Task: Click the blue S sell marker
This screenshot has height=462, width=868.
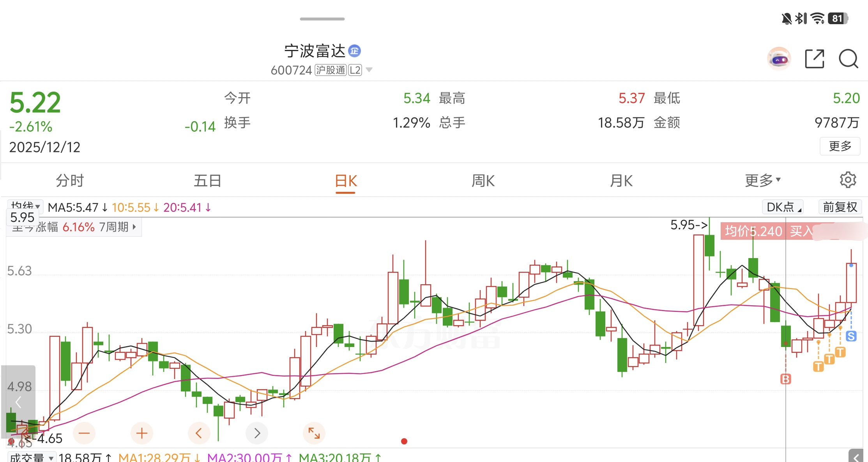Action: 851,336
